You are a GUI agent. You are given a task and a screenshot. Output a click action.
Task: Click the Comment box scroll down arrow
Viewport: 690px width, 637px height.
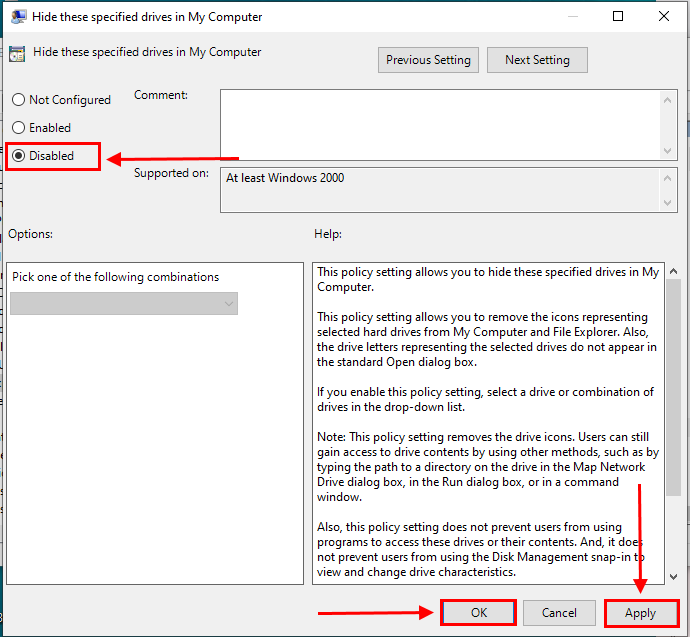tap(668, 151)
